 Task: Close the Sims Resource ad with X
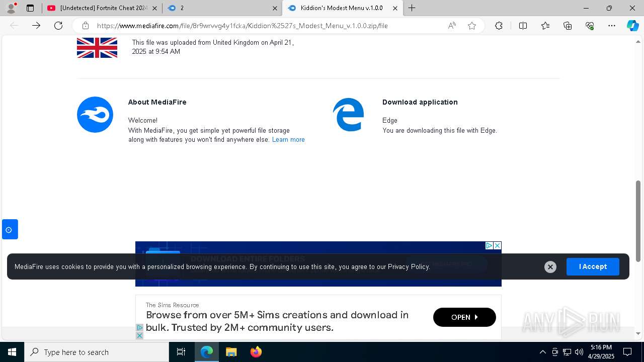coord(139,335)
